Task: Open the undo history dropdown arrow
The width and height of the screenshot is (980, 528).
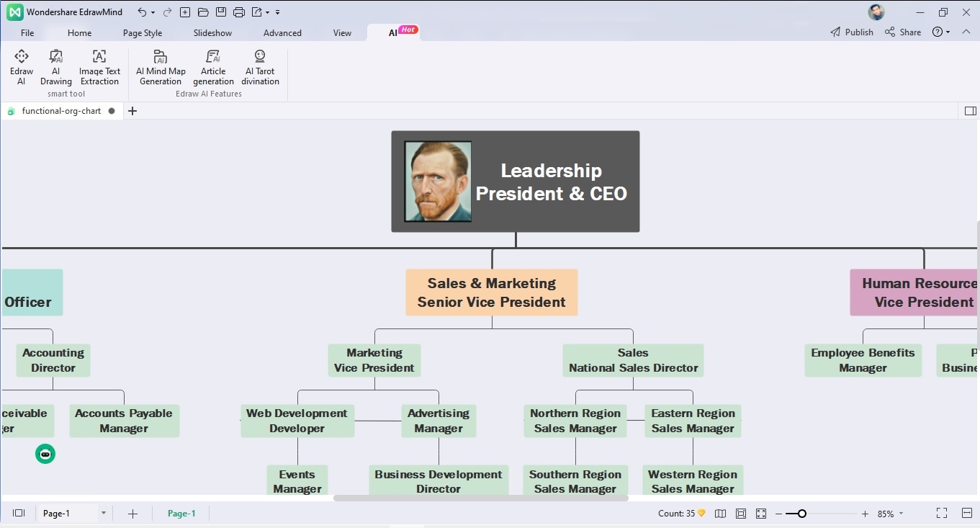Action: 153,12
